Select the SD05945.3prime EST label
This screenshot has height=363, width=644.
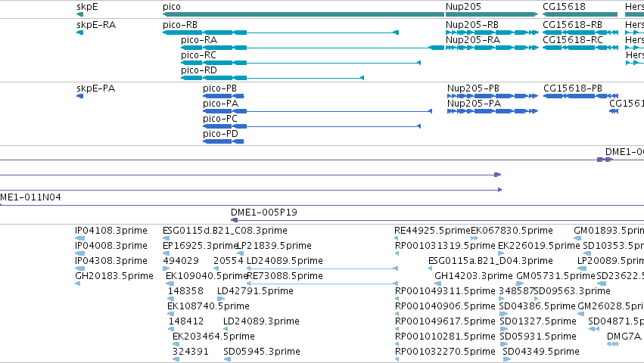coord(262,352)
